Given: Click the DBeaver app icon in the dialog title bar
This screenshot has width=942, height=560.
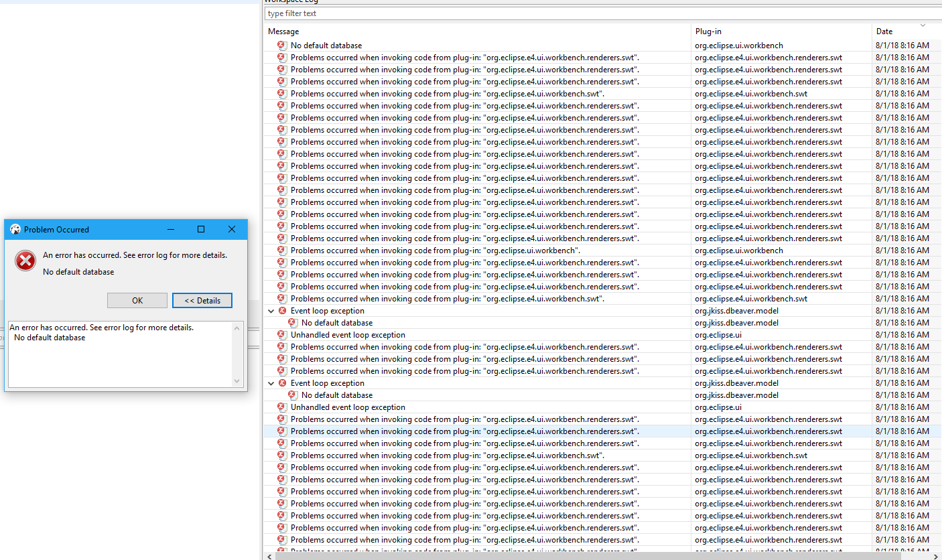Looking at the screenshot, I should pos(15,229).
